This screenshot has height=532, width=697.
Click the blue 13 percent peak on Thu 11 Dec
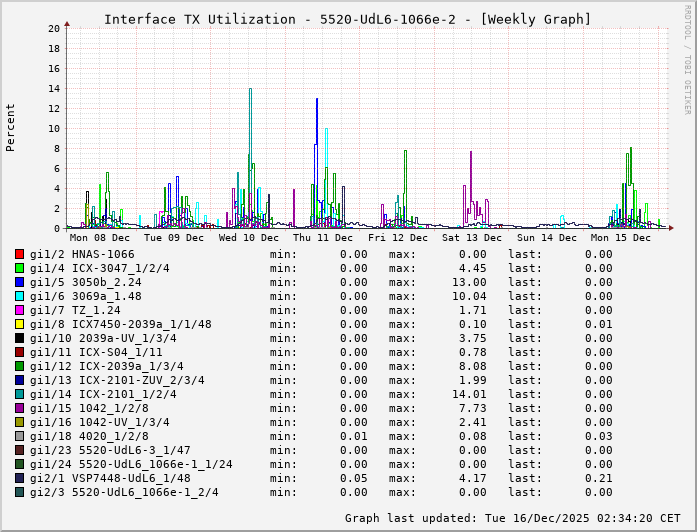click(x=317, y=100)
